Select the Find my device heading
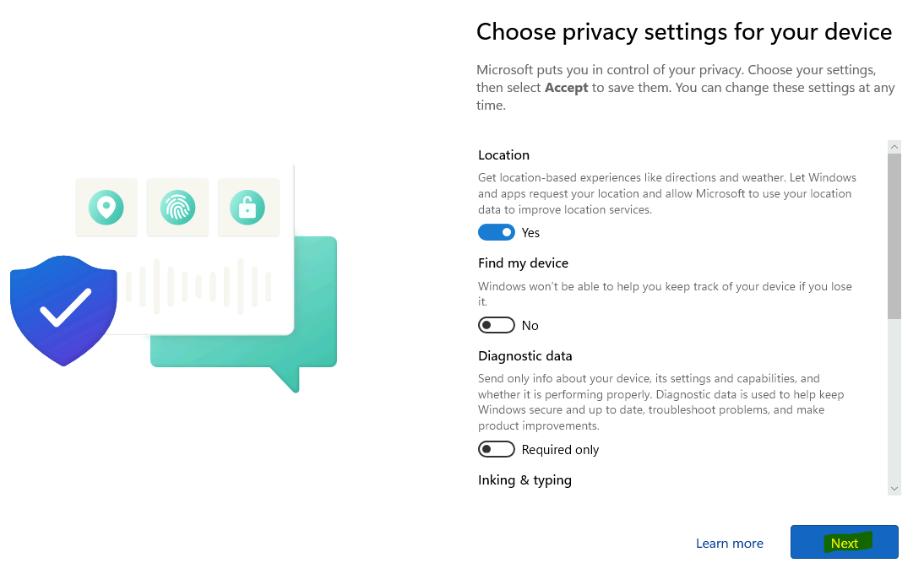The width and height of the screenshot is (924, 574). 524,263
